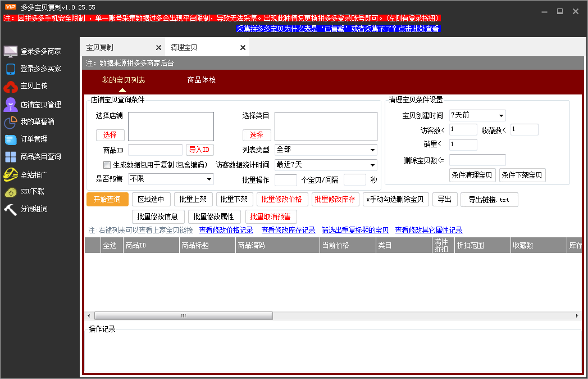The width and height of the screenshot is (588, 379).
Task: Click 开始查询 button
Action: (x=108, y=200)
